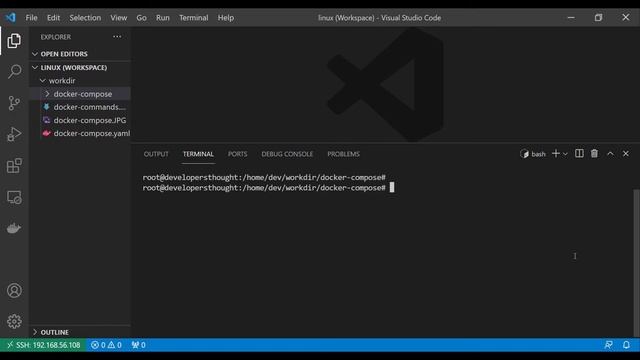Open the View menu
640x360 pixels.
118,18
